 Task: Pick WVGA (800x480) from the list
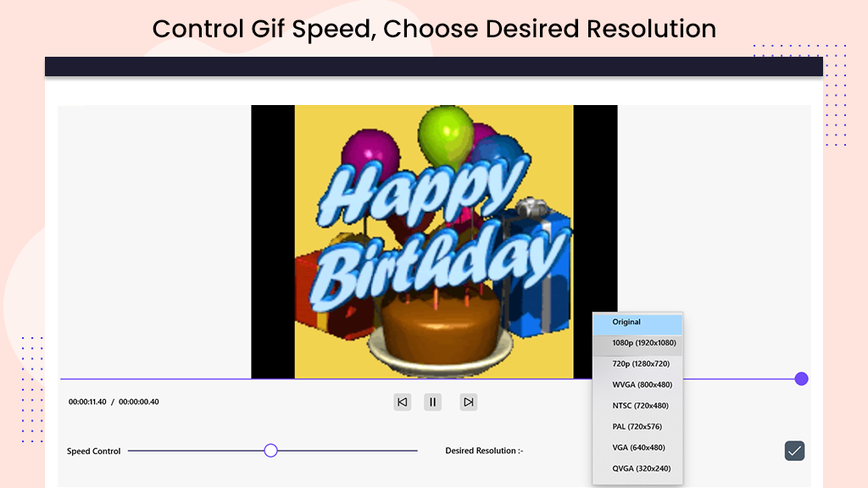click(x=637, y=385)
